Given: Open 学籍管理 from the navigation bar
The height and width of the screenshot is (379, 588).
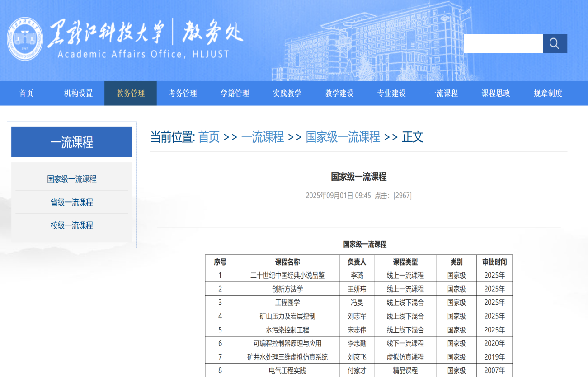Looking at the screenshot, I should click(235, 94).
